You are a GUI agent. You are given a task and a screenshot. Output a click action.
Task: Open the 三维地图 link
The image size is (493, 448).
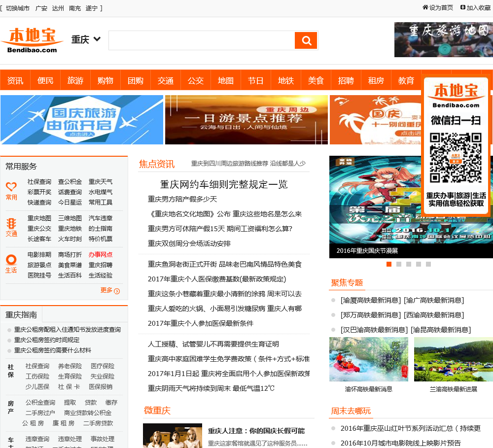click(70, 218)
